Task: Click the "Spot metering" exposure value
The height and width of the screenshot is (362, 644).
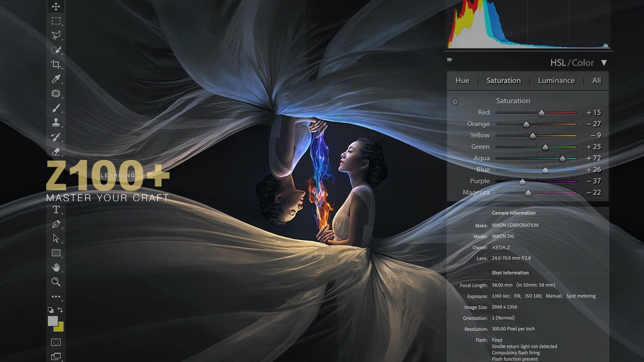Action: pos(581,296)
